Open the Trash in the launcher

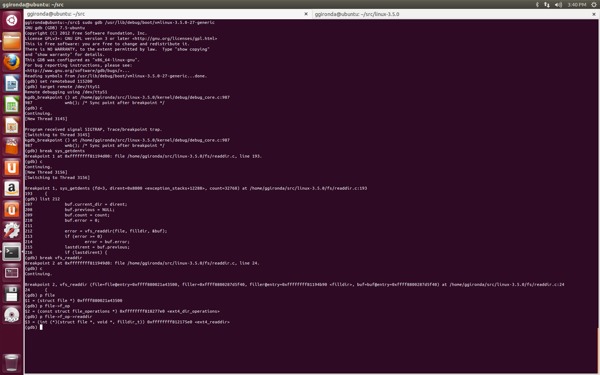point(11,362)
